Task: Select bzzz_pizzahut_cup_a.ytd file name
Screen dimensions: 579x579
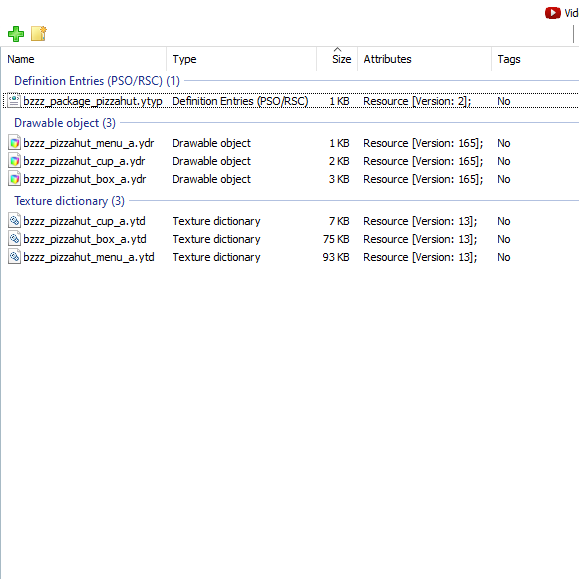Action: pos(84,221)
